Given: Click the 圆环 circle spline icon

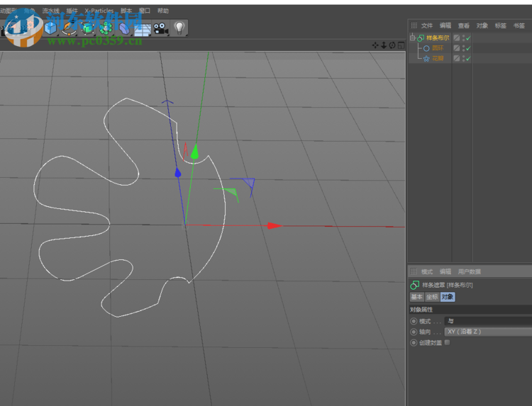Looking at the screenshot, I should 426,48.
